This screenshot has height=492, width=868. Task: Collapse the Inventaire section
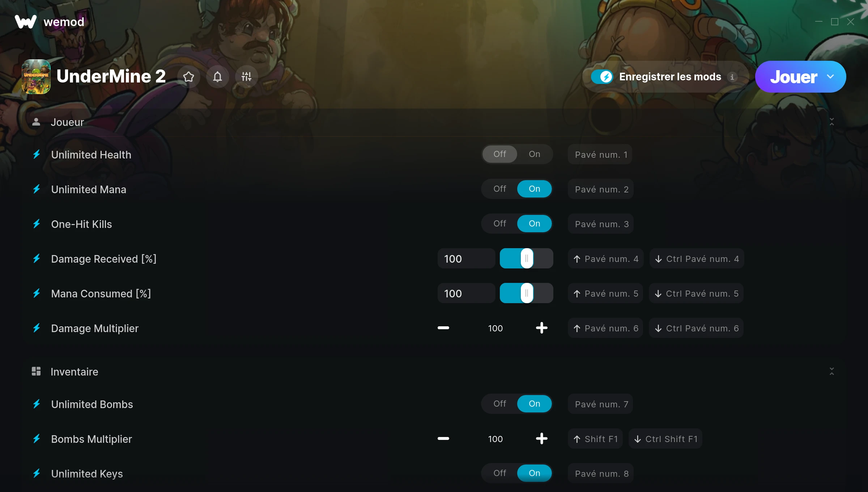tap(831, 372)
